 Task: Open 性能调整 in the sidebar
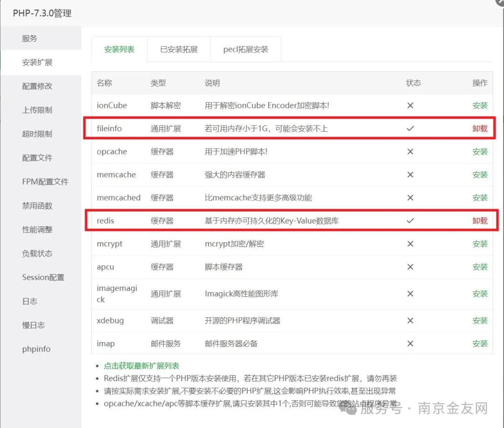click(x=41, y=229)
